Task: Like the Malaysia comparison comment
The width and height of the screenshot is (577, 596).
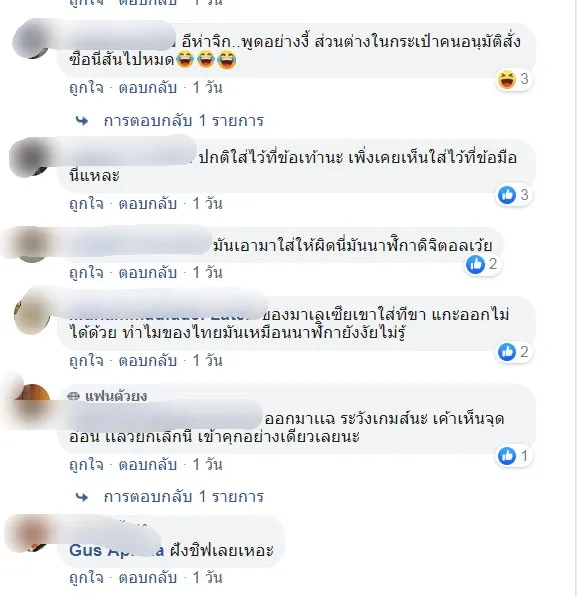Action: tap(86, 360)
